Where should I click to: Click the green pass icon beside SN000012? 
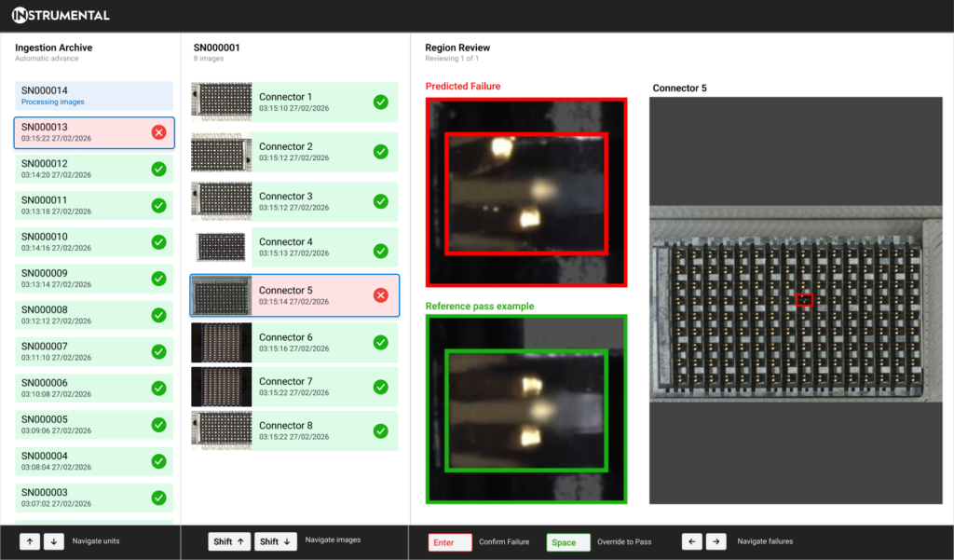(x=160, y=169)
